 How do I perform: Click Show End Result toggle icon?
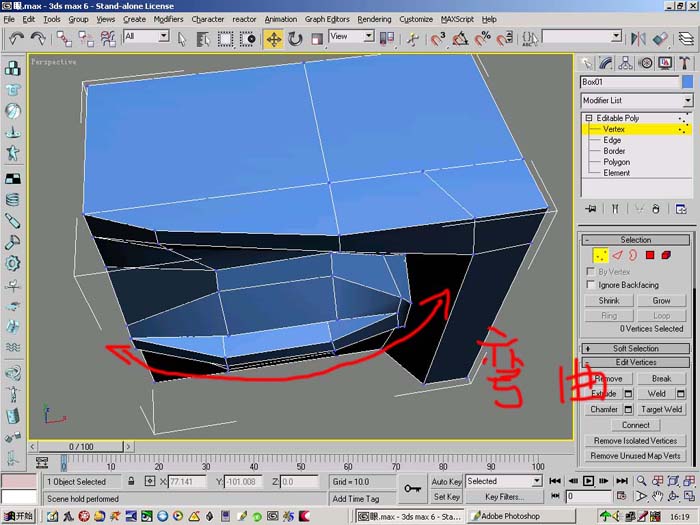[615, 208]
